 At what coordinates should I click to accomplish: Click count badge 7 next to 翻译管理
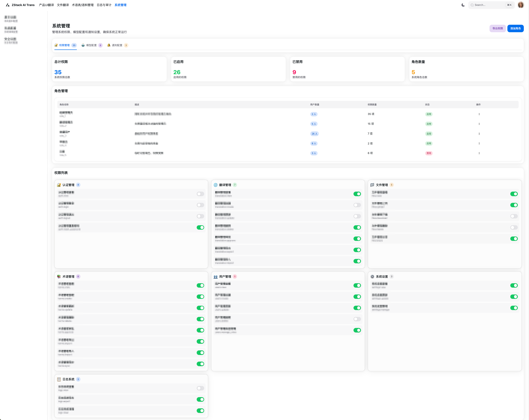[x=235, y=185]
